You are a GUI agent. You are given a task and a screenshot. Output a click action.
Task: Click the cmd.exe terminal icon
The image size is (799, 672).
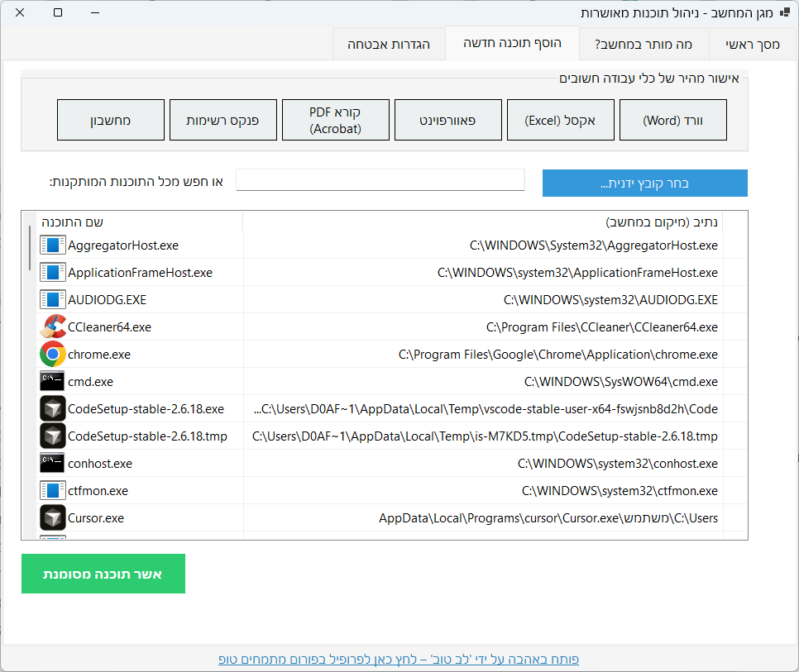click(x=53, y=381)
